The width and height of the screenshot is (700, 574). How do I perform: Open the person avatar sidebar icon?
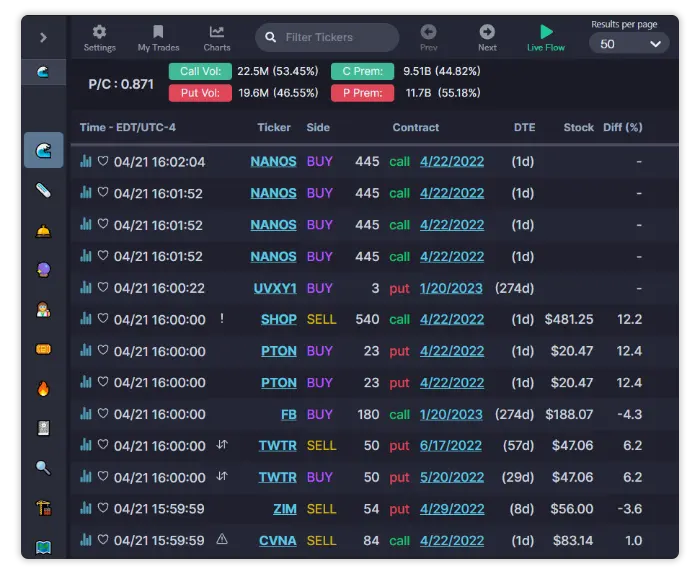point(43,309)
